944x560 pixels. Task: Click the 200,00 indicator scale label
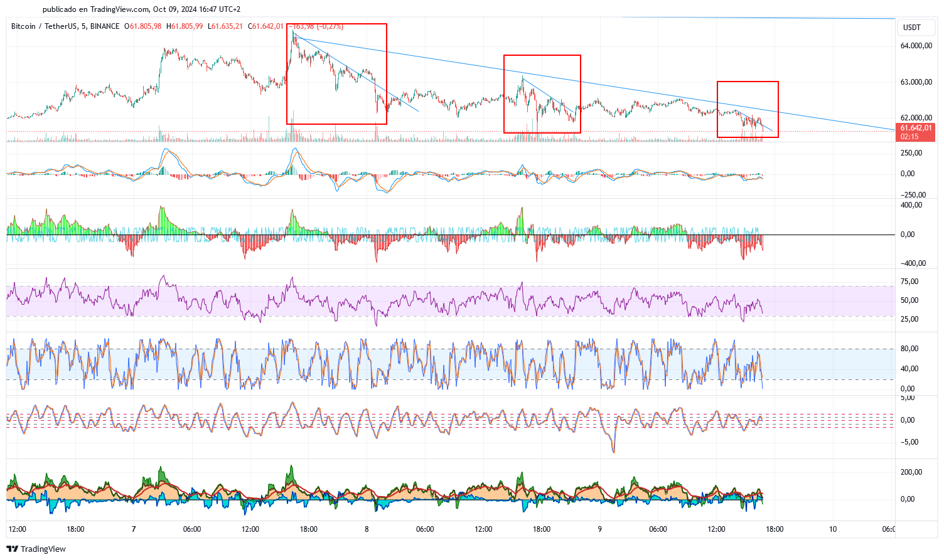tap(911, 472)
